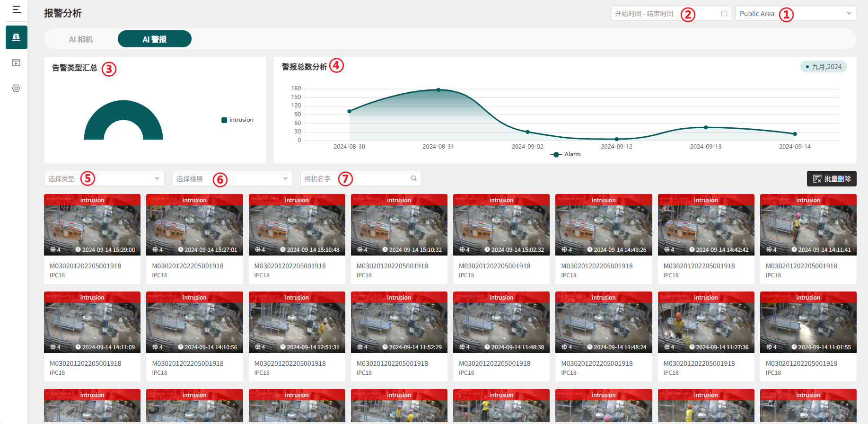868x424 pixels.
Task: Click the search icon in camera name field
Action: coord(414,178)
